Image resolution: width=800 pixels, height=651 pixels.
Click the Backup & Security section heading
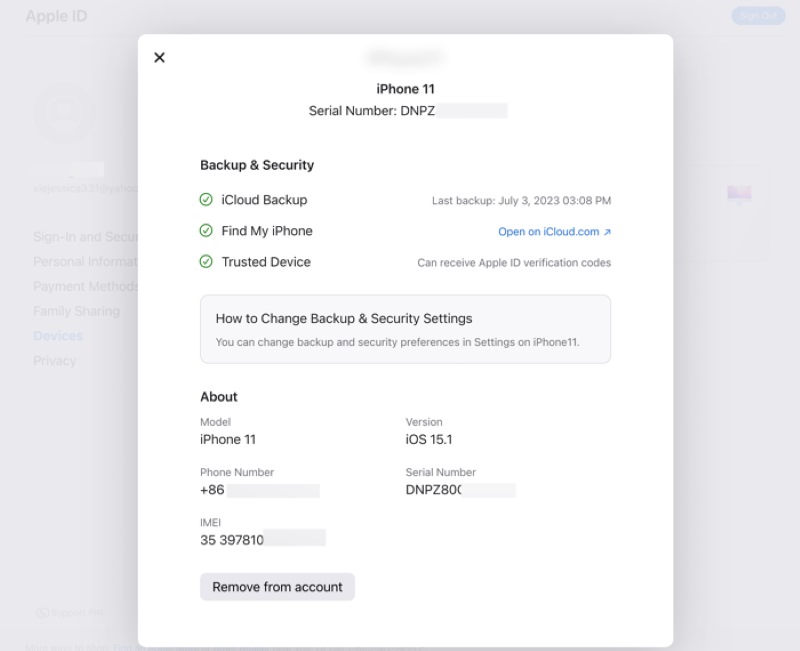(257, 165)
